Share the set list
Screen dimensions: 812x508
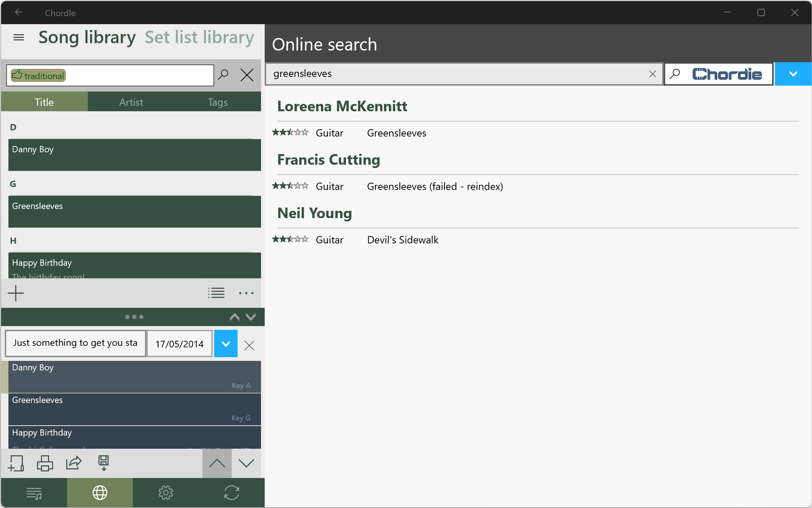[x=74, y=463]
